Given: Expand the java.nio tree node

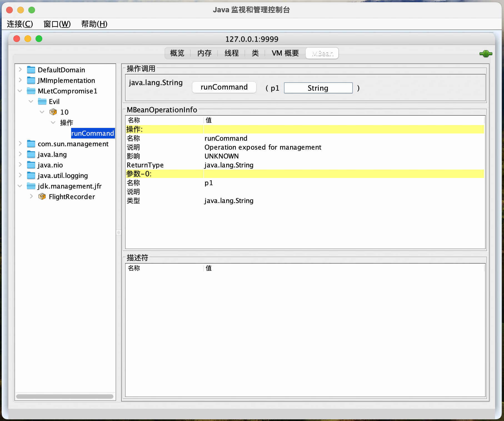Looking at the screenshot, I should [20, 164].
